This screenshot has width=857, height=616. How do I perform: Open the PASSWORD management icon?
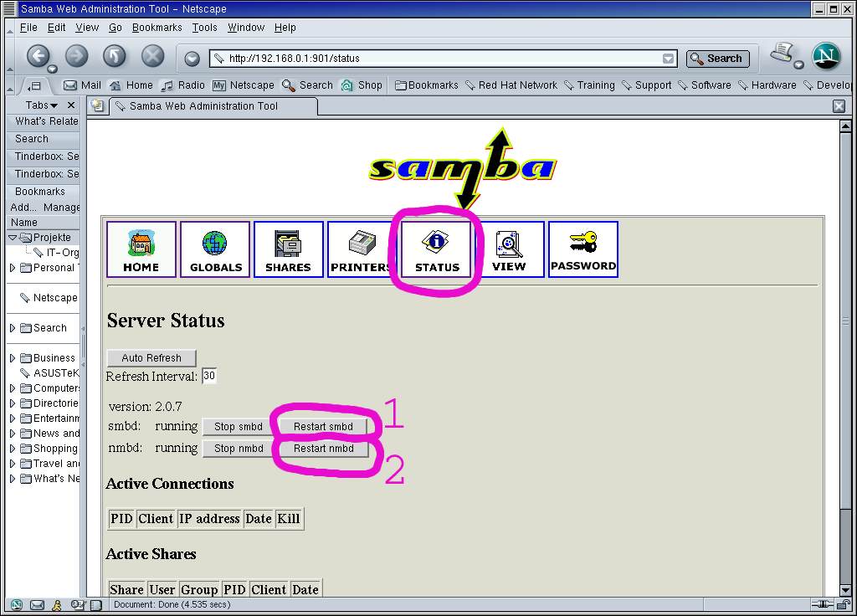pos(583,249)
